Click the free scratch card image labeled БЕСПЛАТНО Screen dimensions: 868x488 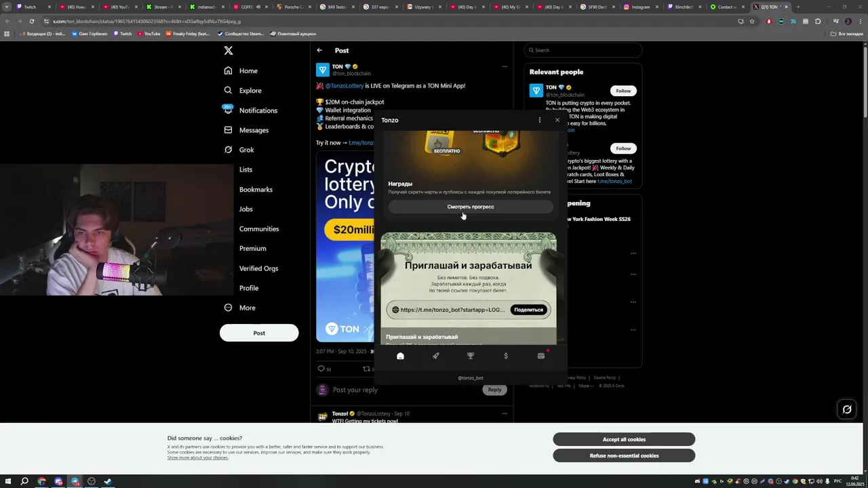pos(443,144)
